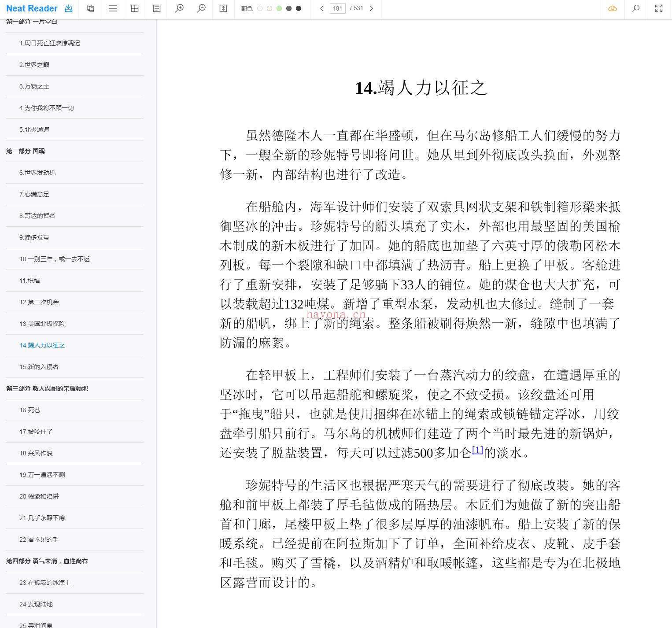Open the notes panel icon
Viewport: 672px width, 628px height.
point(157,8)
